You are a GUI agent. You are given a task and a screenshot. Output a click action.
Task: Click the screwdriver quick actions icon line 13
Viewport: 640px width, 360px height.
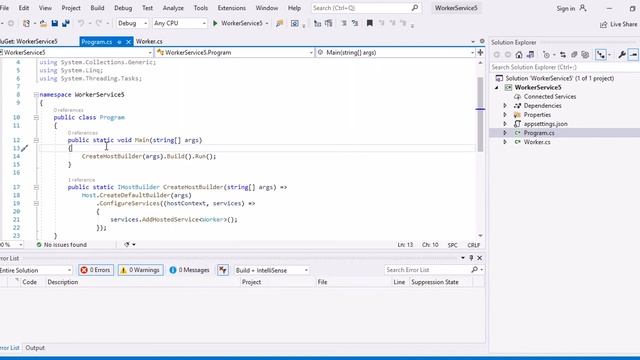pyautogui.click(x=24, y=148)
